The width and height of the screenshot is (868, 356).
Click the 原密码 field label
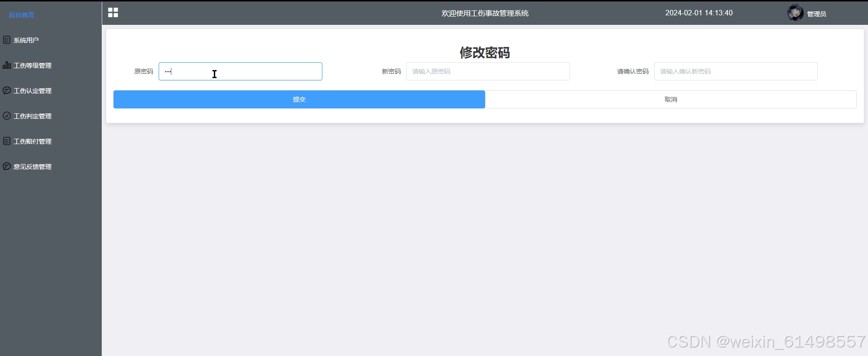(144, 71)
